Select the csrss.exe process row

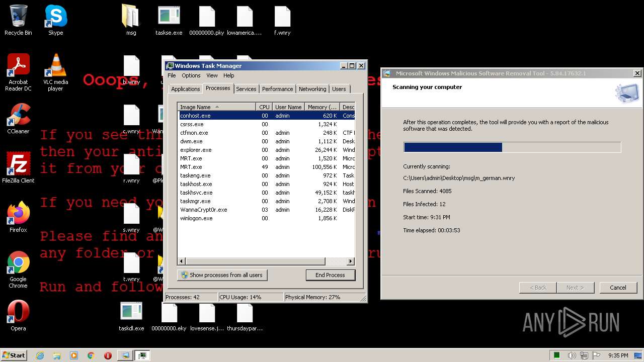[266, 124]
